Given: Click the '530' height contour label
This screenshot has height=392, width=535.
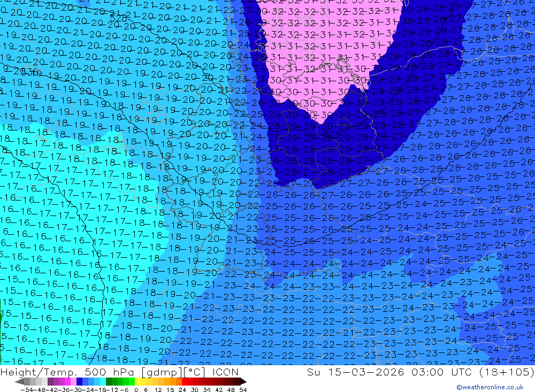Looking at the screenshot, I should coord(30,72).
